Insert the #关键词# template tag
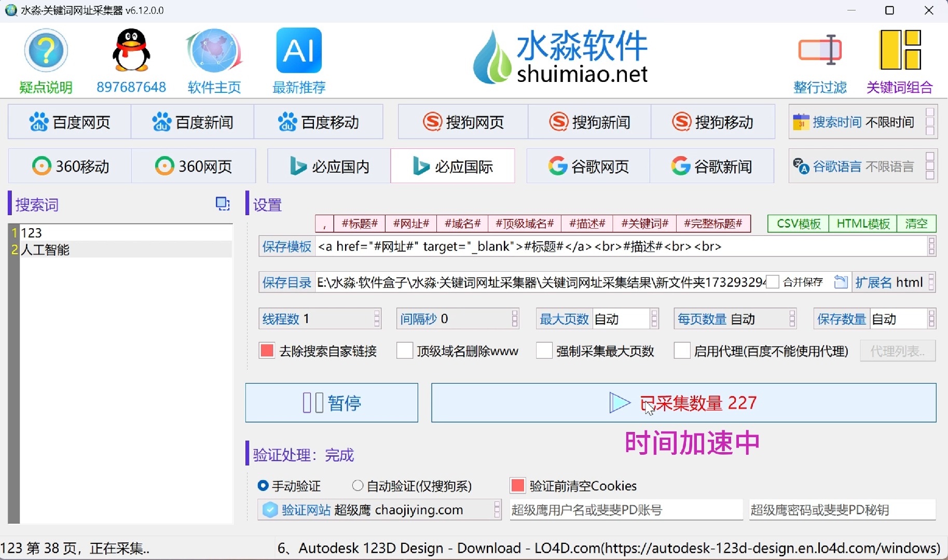Image resolution: width=948 pixels, height=560 pixels. 645,223
